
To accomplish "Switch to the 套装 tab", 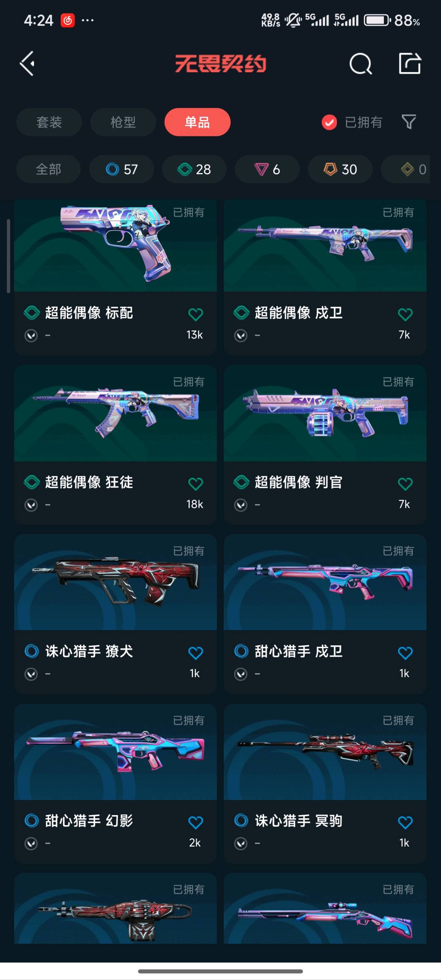I will tap(49, 122).
